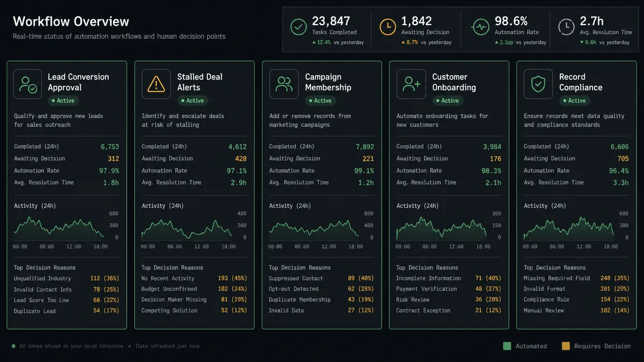Screen dimensions: 644x362
Task: Click the green Automated legend swatch
Action: pyautogui.click(x=507, y=346)
